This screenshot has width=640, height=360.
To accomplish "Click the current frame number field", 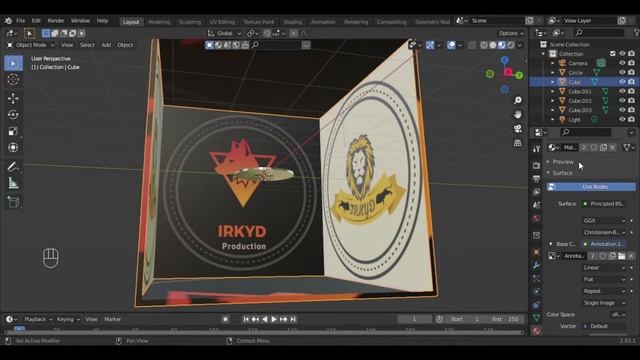I will click(414, 319).
